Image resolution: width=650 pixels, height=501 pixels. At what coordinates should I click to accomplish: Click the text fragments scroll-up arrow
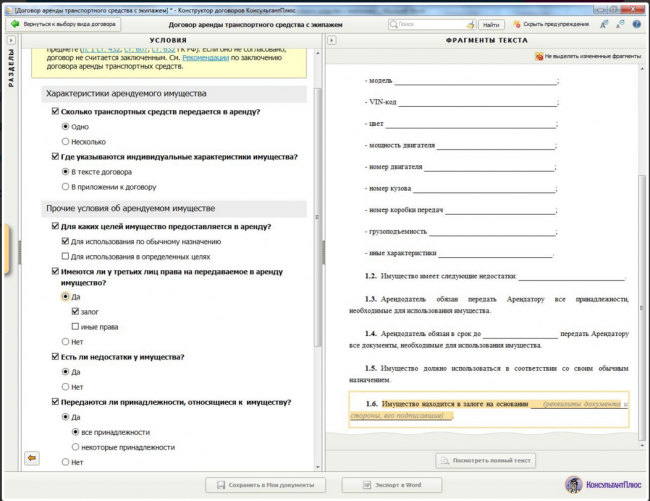[642, 69]
